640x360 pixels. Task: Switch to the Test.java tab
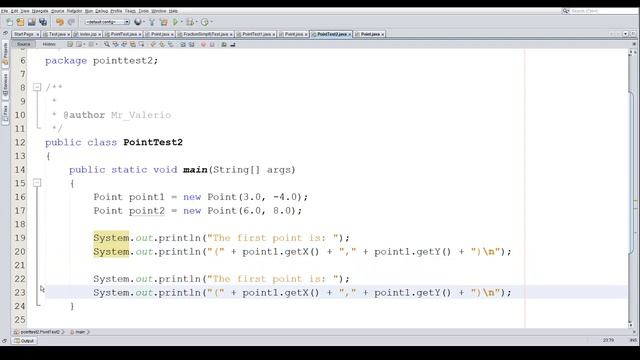(x=57, y=34)
